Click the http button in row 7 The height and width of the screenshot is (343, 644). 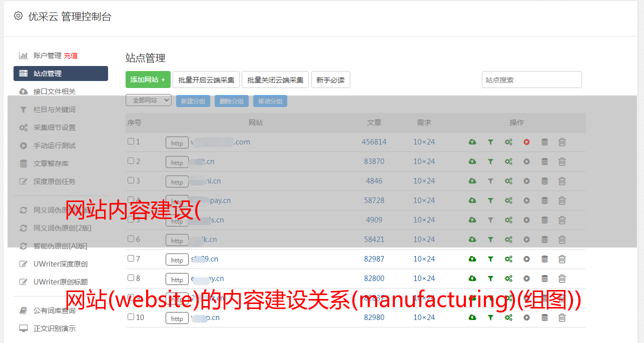click(177, 260)
